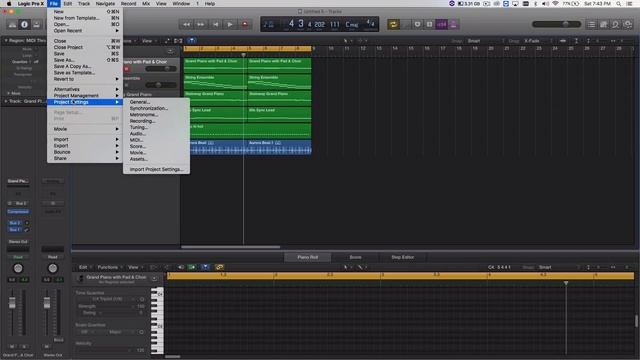This screenshot has height=360, width=640.
Task: Click the volume icon in menu bar
Action: pyautogui.click(x=545, y=4)
